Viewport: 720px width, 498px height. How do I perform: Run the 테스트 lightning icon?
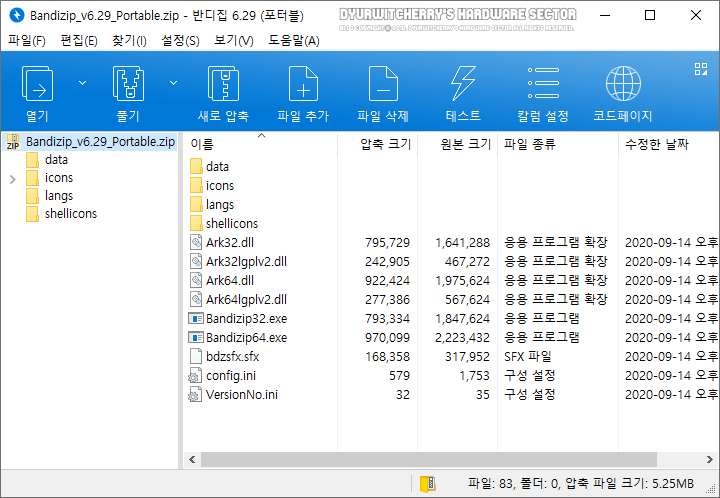[x=463, y=84]
